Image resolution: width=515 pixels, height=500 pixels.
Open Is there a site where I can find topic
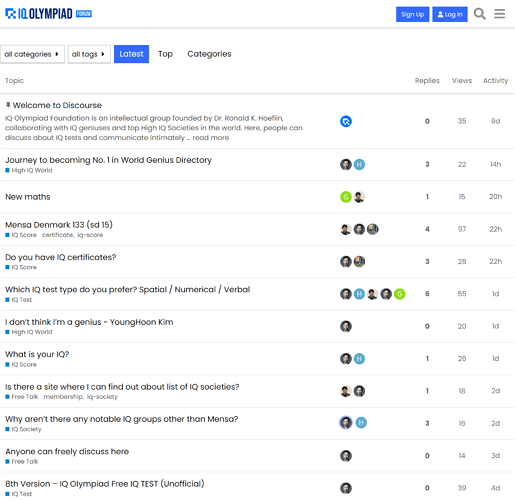pos(122,387)
